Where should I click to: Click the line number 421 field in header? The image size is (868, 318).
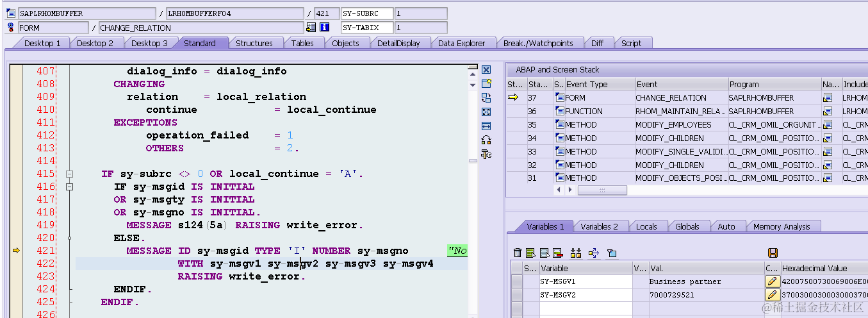click(326, 13)
